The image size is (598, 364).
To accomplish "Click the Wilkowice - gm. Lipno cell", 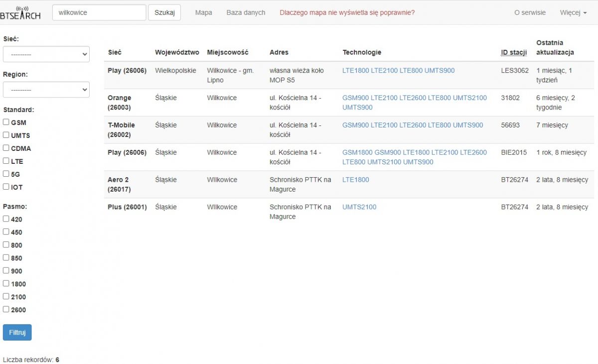I will [230, 75].
